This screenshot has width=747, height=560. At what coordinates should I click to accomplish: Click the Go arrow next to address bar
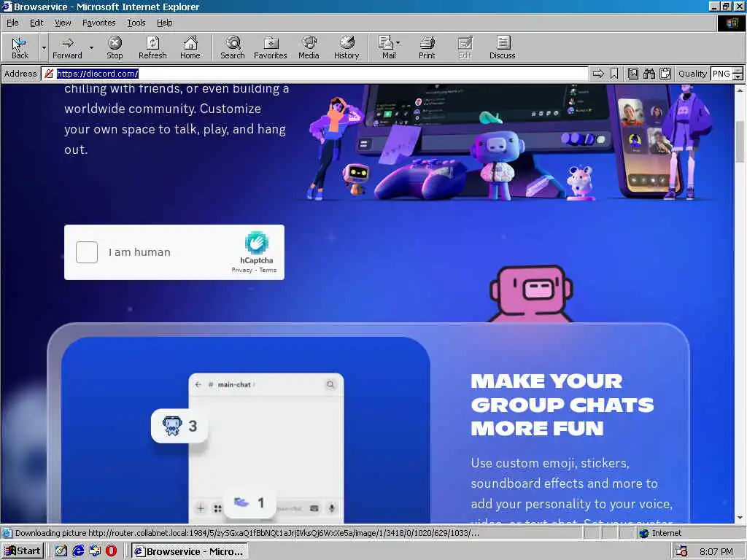click(x=598, y=74)
